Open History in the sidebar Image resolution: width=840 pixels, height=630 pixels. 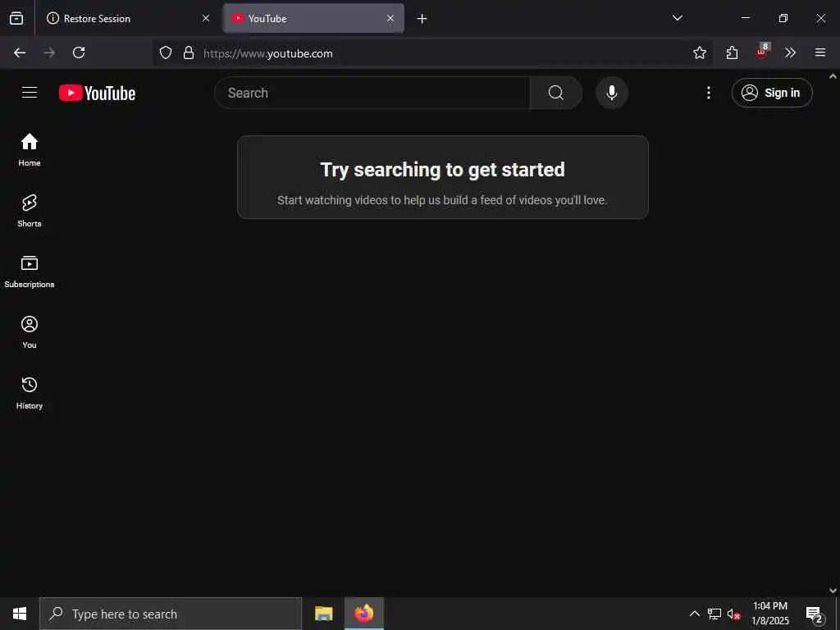(30, 393)
